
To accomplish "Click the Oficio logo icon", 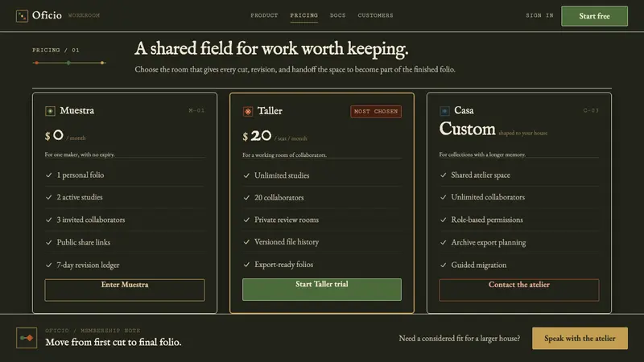I will tap(22, 16).
